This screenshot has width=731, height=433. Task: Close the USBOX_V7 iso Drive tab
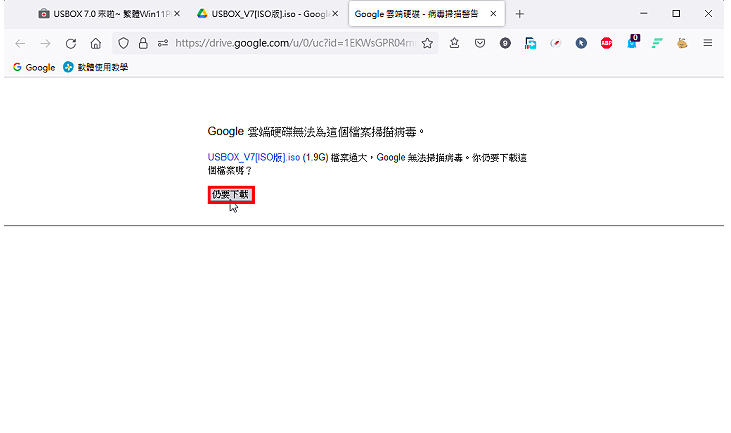335,14
